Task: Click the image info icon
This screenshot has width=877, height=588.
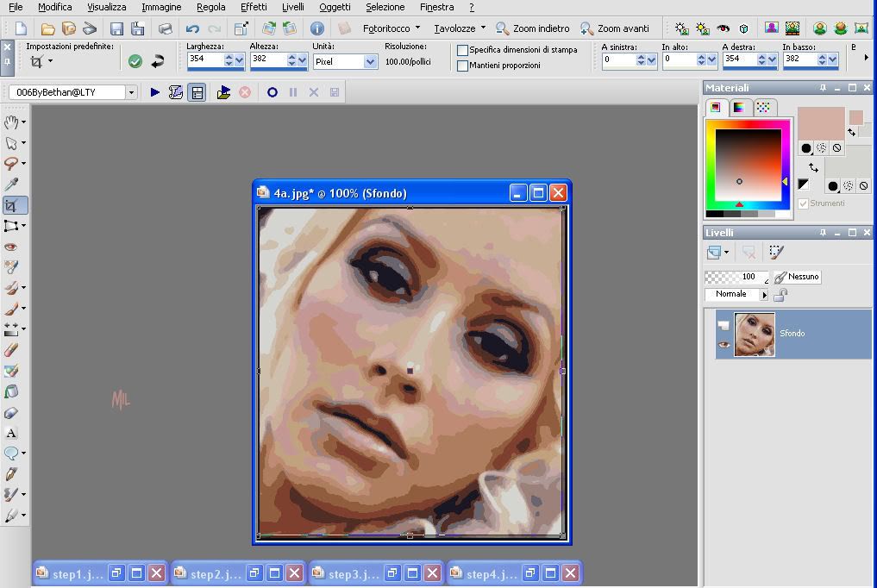Action: (317, 28)
